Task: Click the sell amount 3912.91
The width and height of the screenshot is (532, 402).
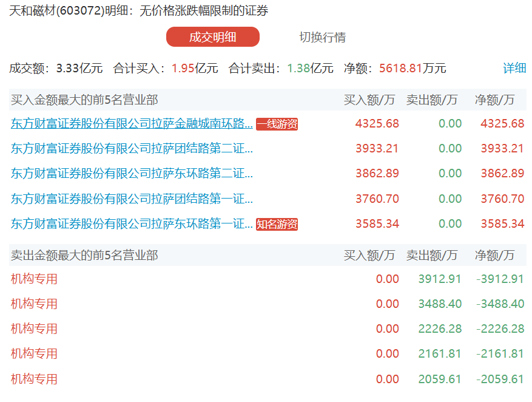Action: 440,279
